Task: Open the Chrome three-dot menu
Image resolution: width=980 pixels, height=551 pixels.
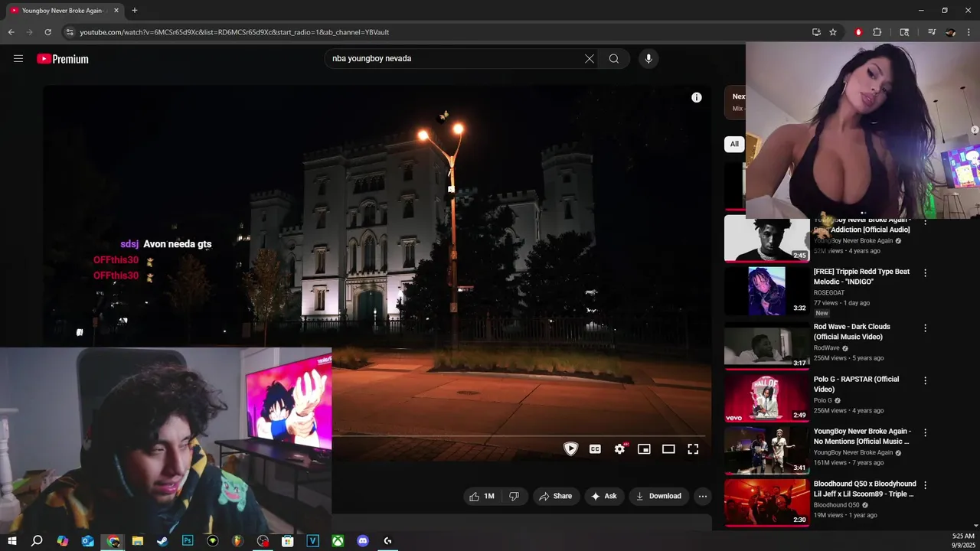Action: (969, 32)
